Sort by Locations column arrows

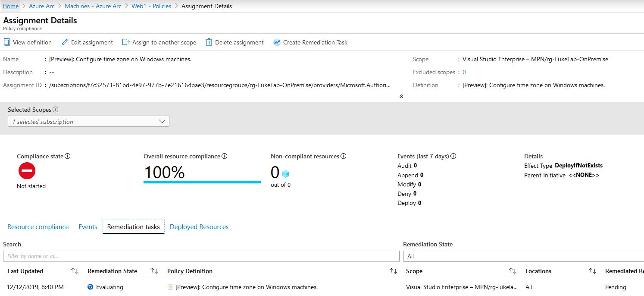[592, 271]
